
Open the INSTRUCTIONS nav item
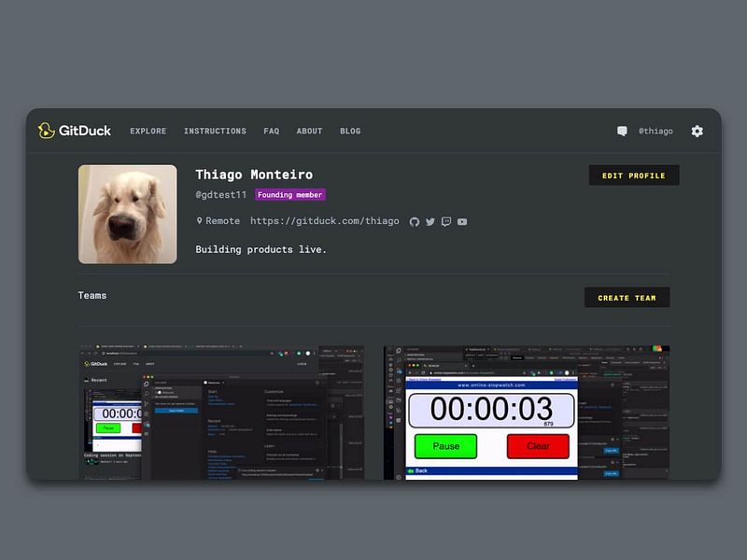(216, 131)
